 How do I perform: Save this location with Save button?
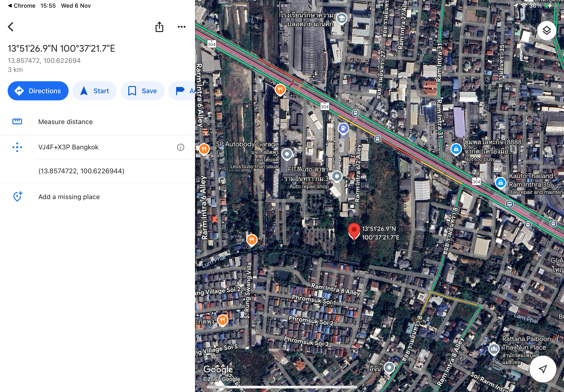[x=143, y=91]
